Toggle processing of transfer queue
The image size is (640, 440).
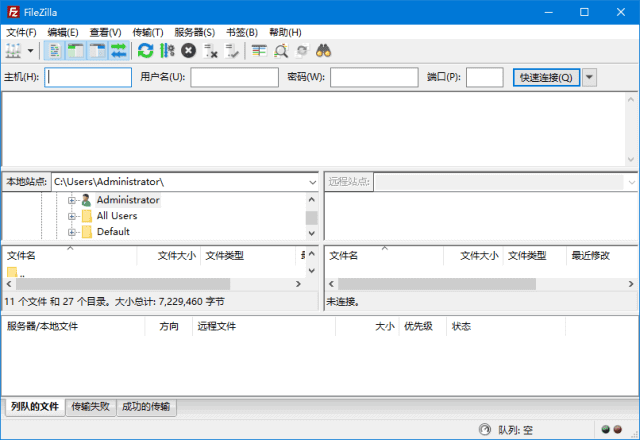(x=167, y=50)
